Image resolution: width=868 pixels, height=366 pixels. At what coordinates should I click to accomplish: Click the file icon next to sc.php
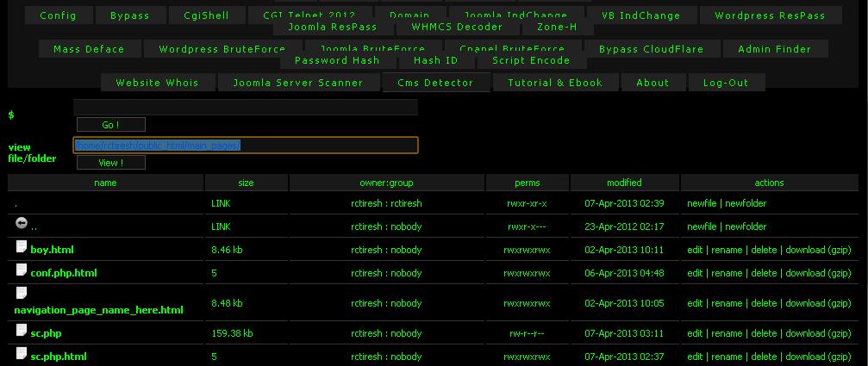tap(21, 330)
